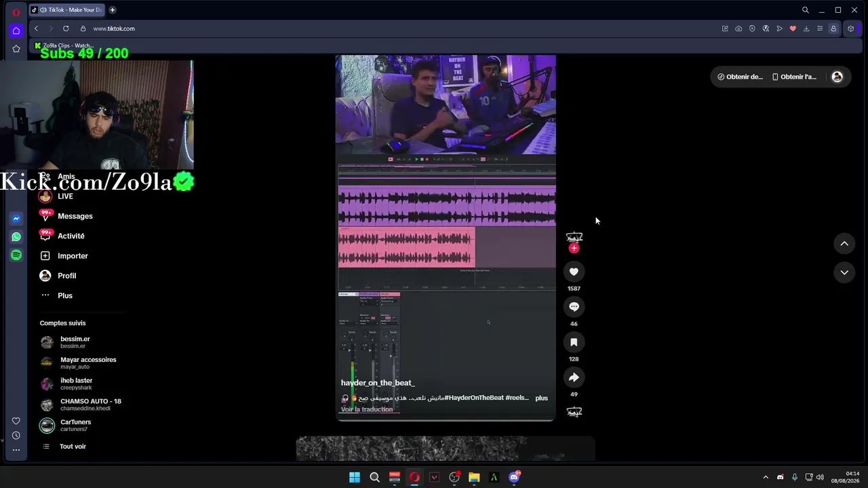Open Zo9la Clips bookmark
Screen dimensions: 868x488
click(64, 45)
